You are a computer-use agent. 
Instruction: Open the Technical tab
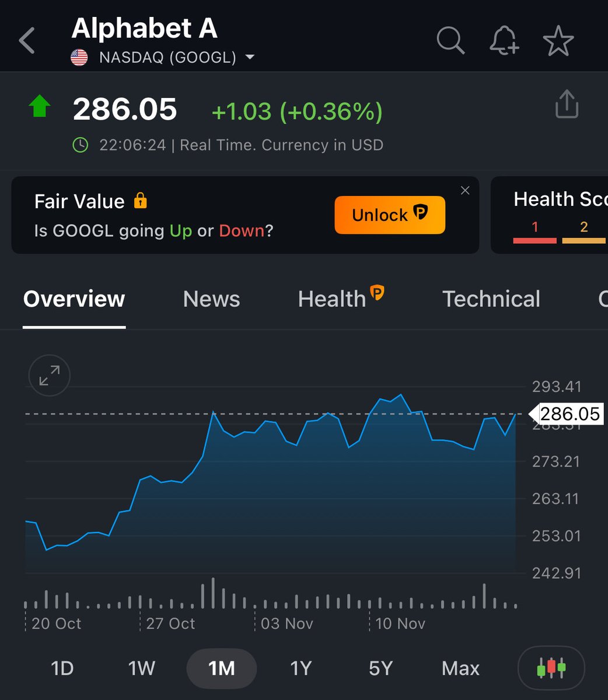(x=491, y=299)
